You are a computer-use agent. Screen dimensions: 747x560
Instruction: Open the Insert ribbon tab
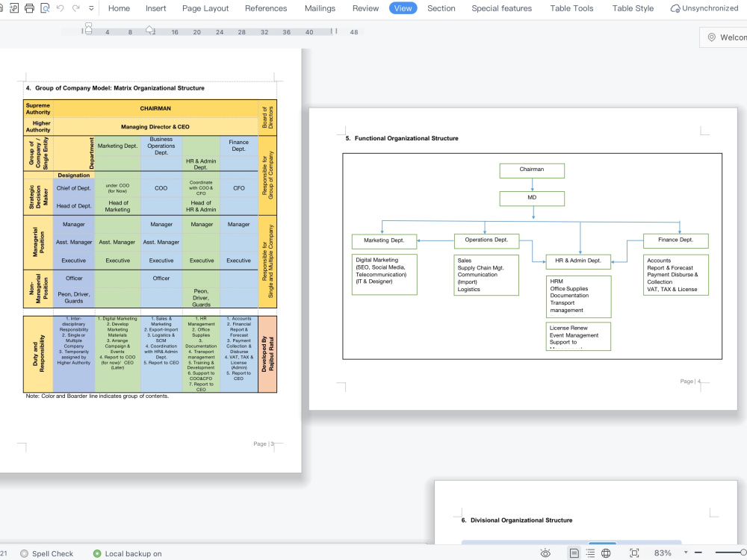tap(156, 8)
